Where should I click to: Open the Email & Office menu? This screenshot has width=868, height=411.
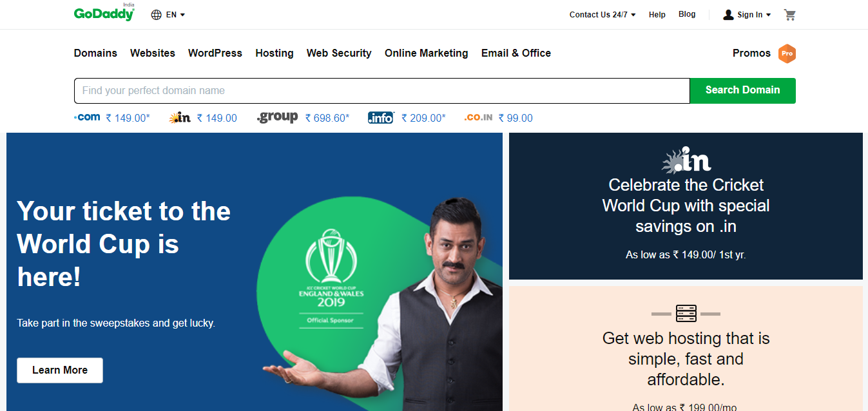(516, 53)
